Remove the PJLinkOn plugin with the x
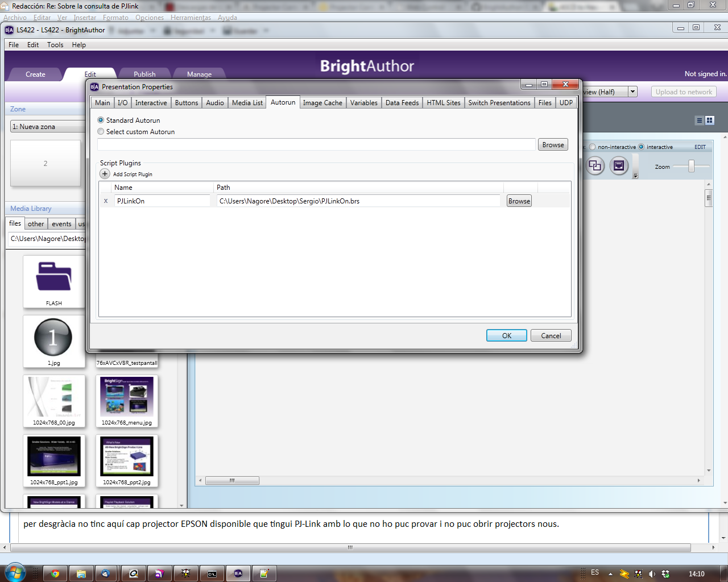Screen dimensions: 728x582 point(106,201)
